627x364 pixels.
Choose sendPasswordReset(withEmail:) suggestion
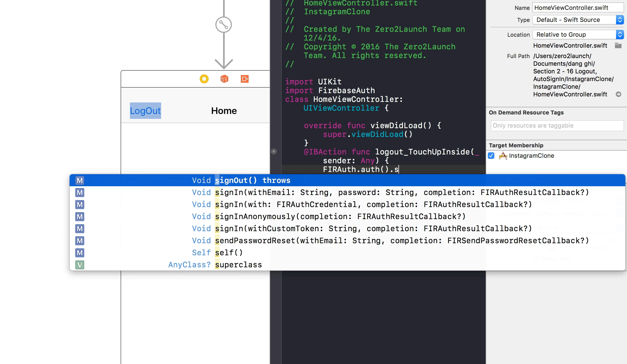(x=347, y=240)
